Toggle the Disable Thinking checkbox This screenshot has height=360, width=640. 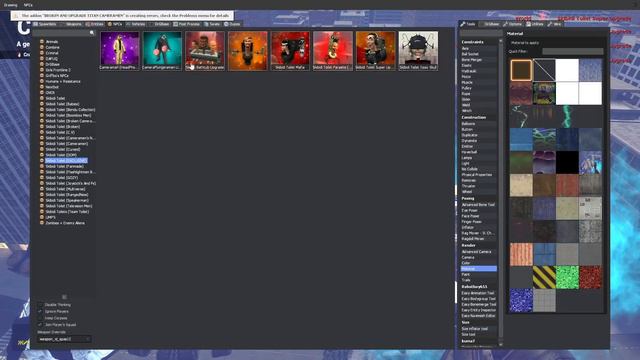tap(40, 305)
